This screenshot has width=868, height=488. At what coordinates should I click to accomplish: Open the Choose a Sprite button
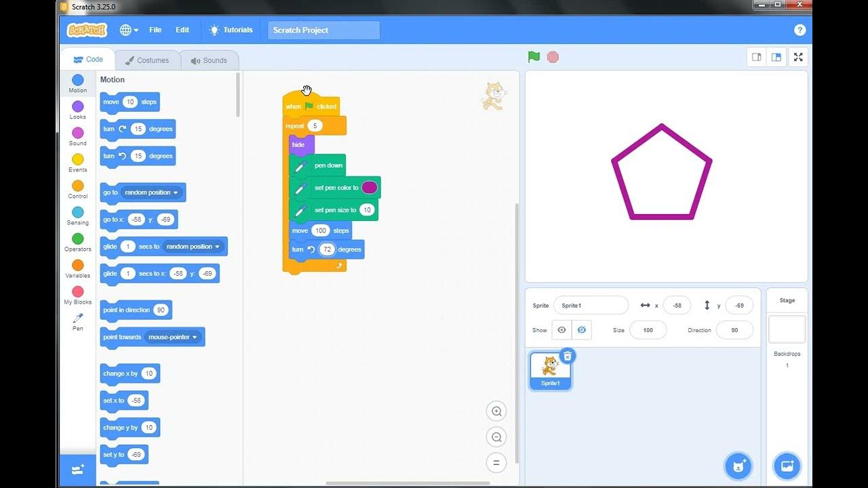(x=738, y=466)
